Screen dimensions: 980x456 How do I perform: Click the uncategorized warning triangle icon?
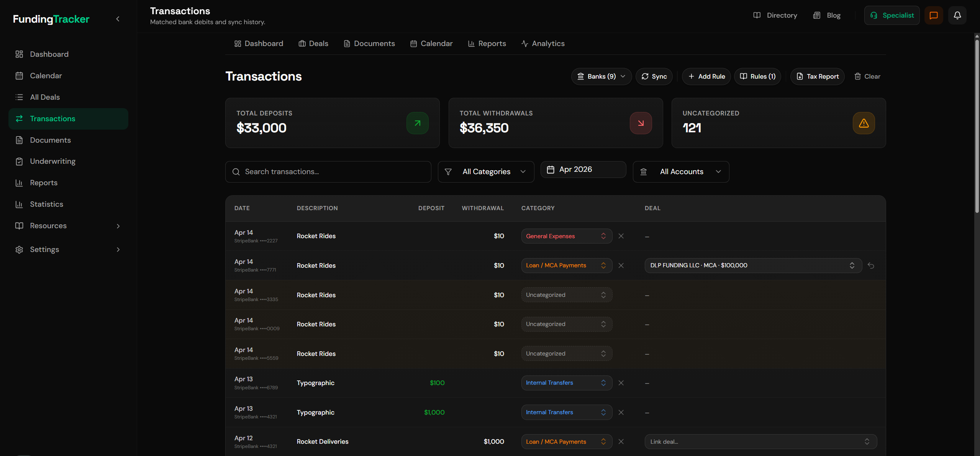click(864, 123)
